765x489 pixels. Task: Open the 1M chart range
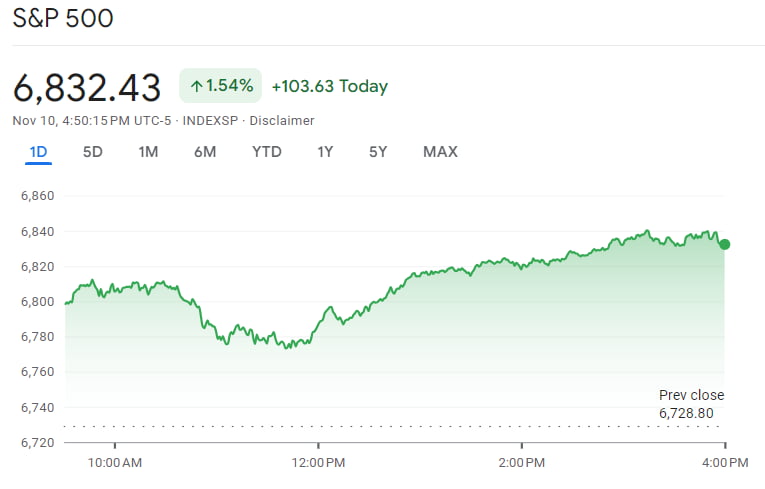[x=148, y=152]
